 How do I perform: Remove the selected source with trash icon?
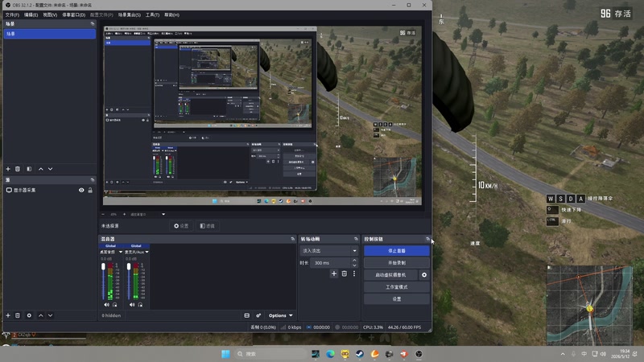point(18,315)
